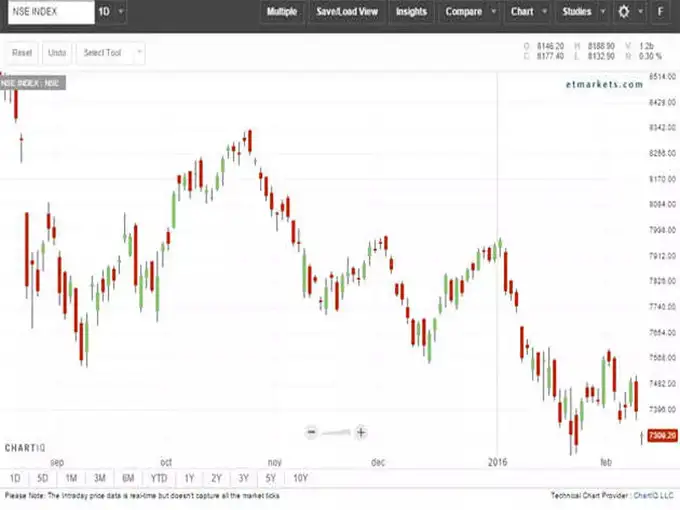Select the 1M time range
The image size is (680, 510).
(x=71, y=478)
